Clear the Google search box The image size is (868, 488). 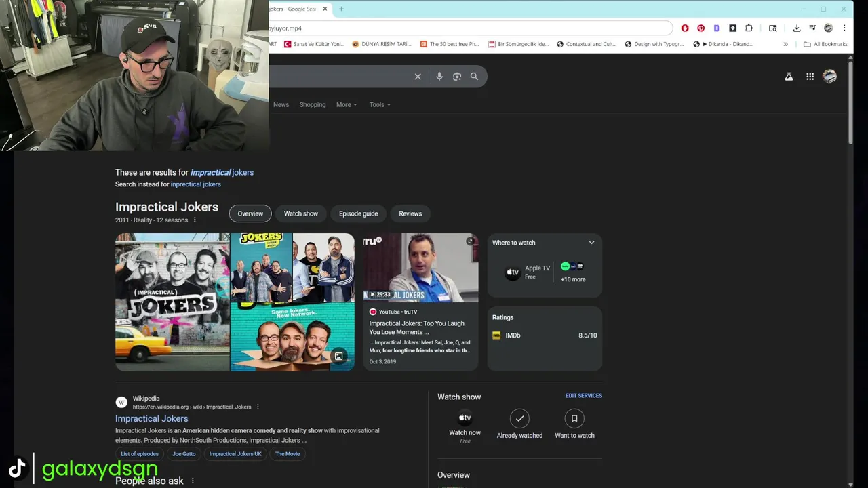coord(418,77)
